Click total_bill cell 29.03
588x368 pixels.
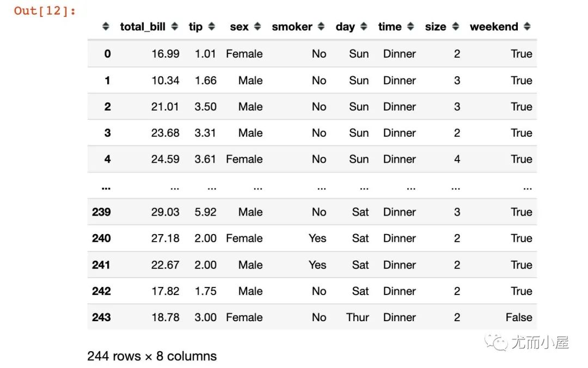(166, 212)
